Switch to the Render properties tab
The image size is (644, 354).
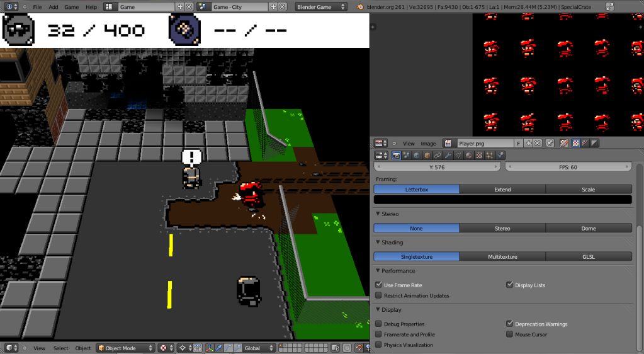click(x=396, y=155)
